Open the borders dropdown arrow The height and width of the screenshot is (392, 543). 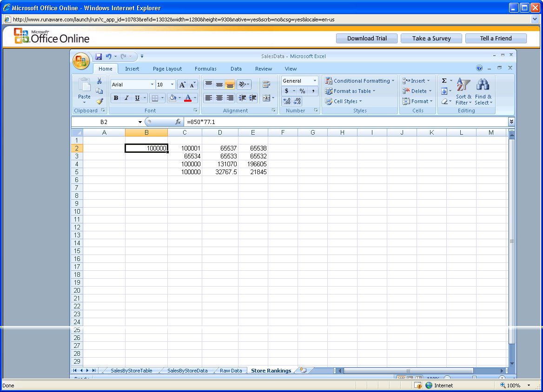click(162, 98)
